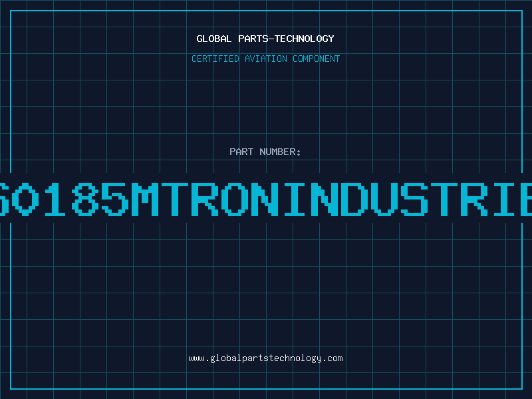Click the GLOBAL PARTS-TECHNOLOGY heading
This screenshot has width=532, height=399.
coord(265,39)
